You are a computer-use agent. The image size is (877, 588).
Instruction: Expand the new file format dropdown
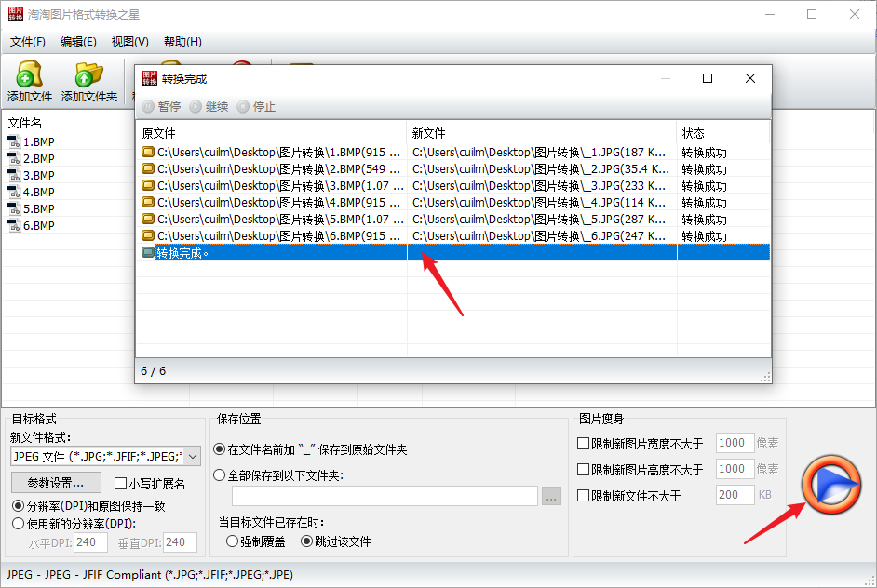tap(193, 456)
